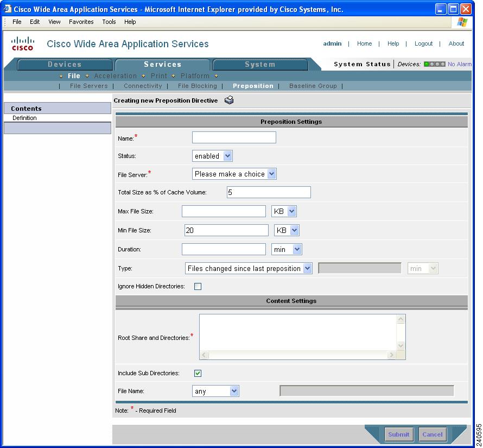Viewport: 483px width, 448px height.
Task: Open the Type dropdown for preposition files
Action: 249,269
